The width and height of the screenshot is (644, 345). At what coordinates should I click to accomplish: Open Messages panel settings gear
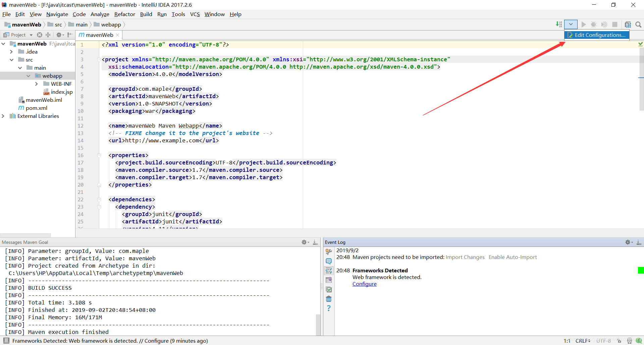tap(305, 242)
